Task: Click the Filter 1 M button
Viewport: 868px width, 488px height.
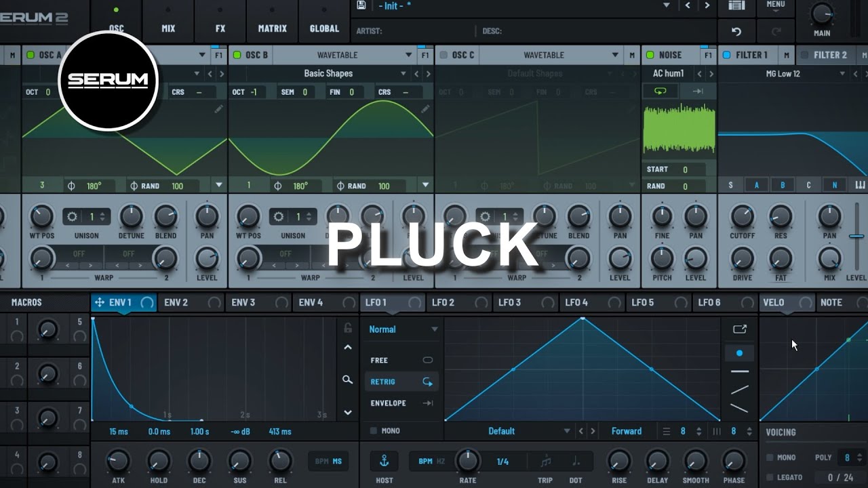Action: pos(787,55)
